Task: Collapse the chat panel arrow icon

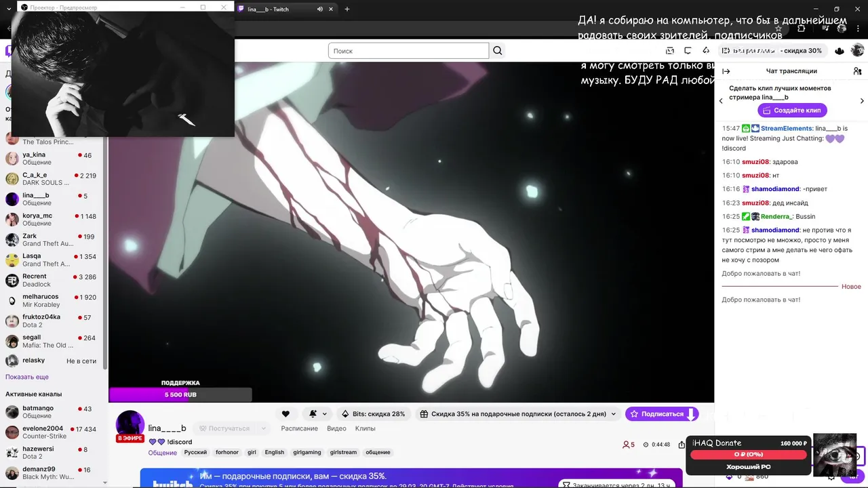Action: click(x=726, y=71)
